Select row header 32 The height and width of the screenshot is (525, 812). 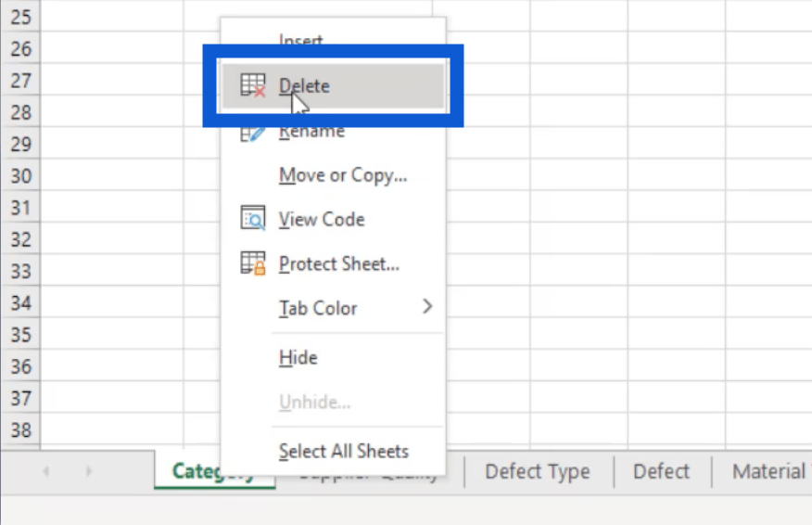coord(20,239)
